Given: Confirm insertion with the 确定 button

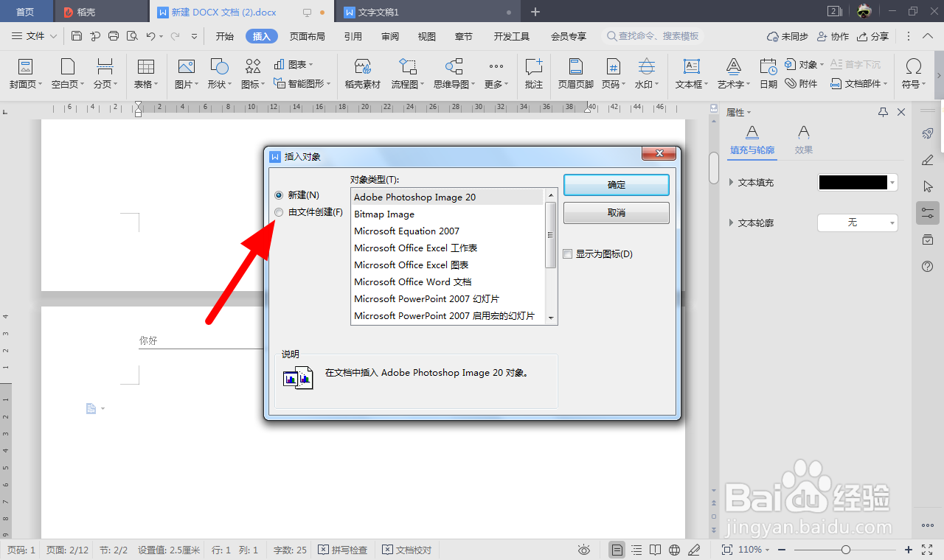Looking at the screenshot, I should pyautogui.click(x=616, y=185).
